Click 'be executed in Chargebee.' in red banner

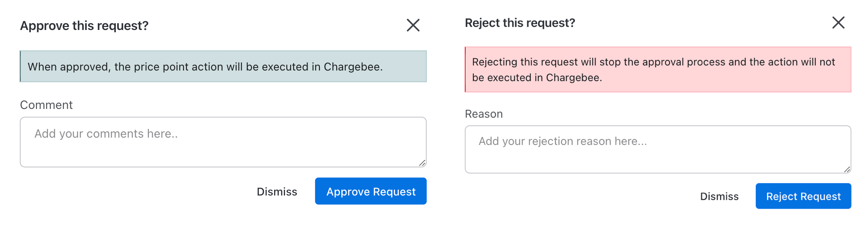(536, 78)
